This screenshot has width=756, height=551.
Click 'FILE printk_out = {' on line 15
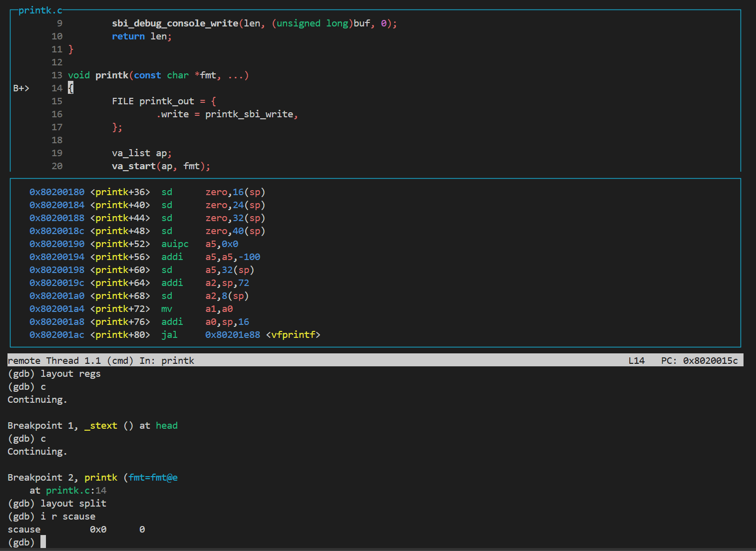[164, 101]
